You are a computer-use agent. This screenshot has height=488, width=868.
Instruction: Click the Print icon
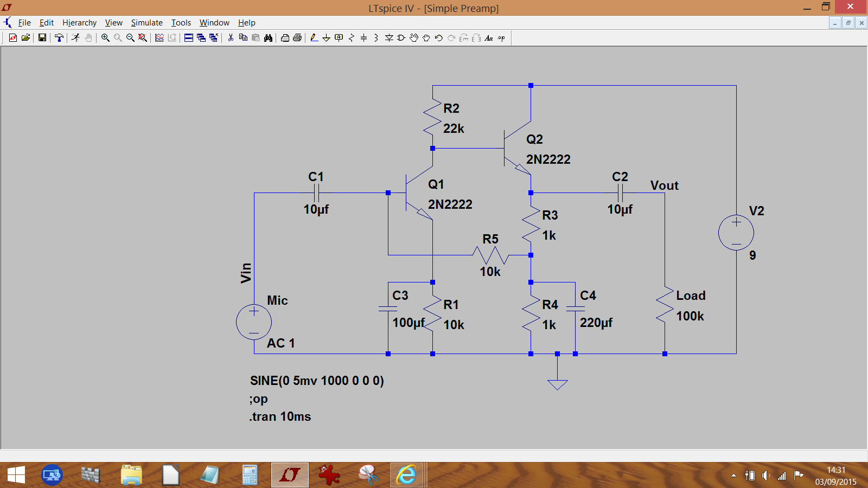pyautogui.click(x=297, y=38)
